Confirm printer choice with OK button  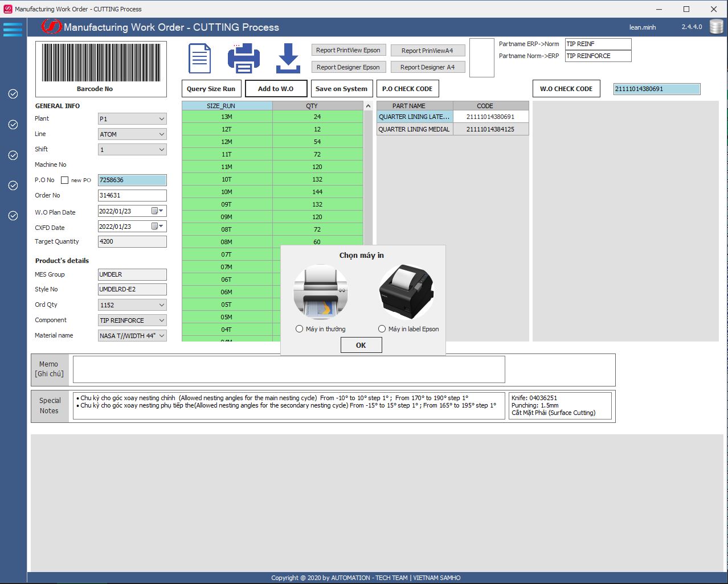(x=361, y=346)
